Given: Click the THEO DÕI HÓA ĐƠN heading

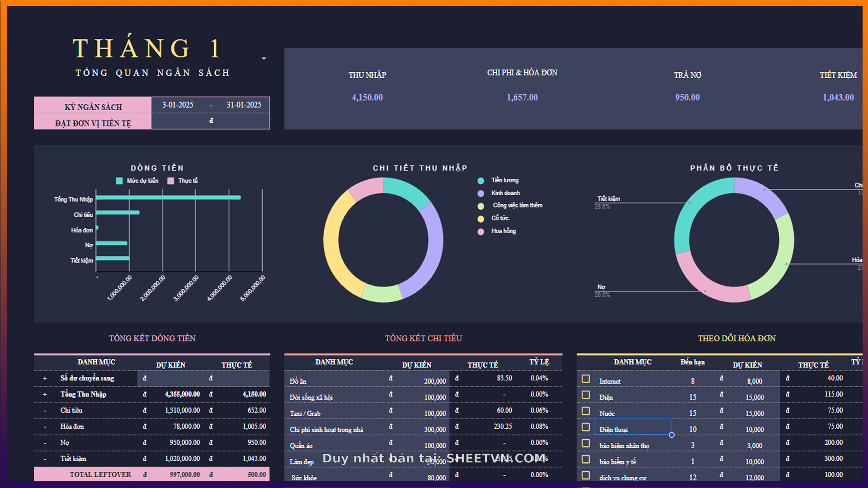Looking at the screenshot, I should click(x=736, y=338).
